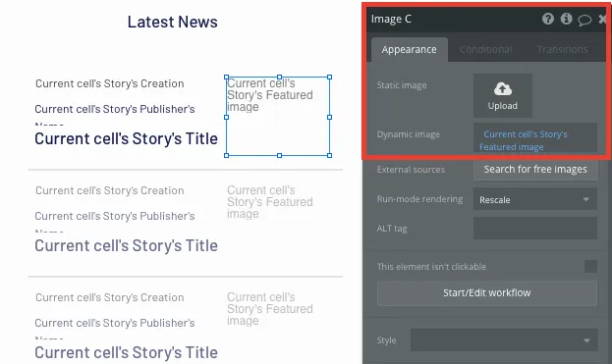Click the Start/Edit workflow button
The height and width of the screenshot is (364, 612).
coord(486,293)
